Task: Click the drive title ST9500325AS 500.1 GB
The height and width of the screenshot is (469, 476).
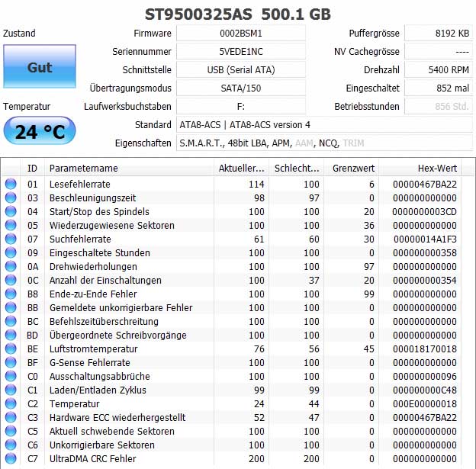Action: pyautogui.click(x=238, y=14)
